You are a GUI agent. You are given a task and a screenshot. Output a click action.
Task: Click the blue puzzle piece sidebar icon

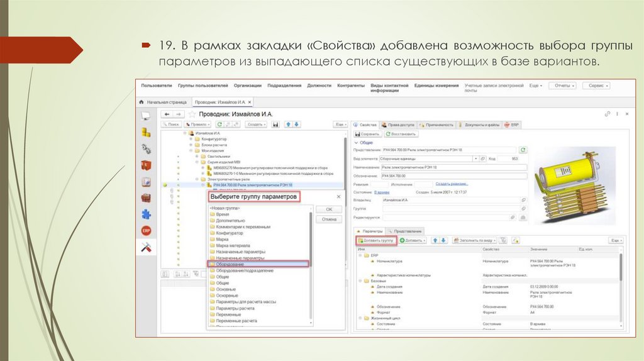[x=146, y=214]
